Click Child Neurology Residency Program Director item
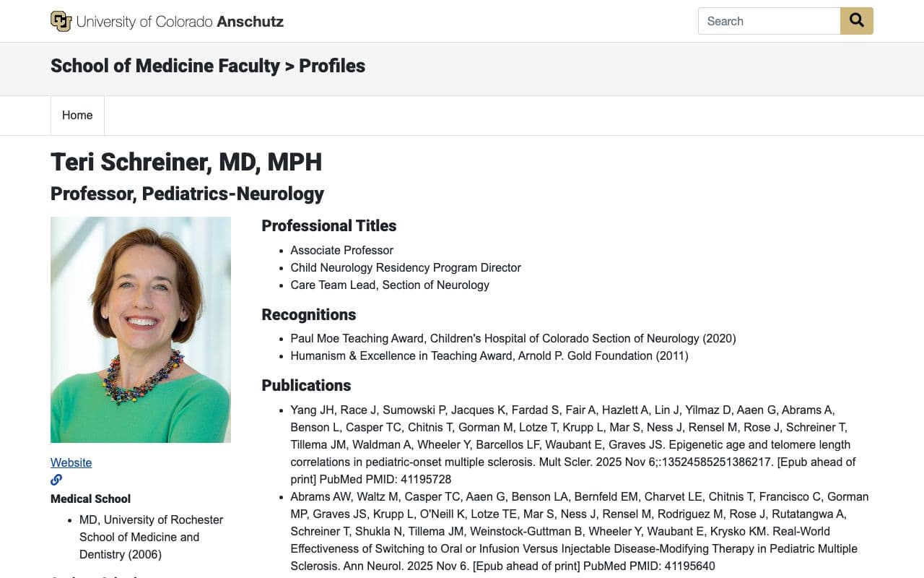 (x=406, y=267)
